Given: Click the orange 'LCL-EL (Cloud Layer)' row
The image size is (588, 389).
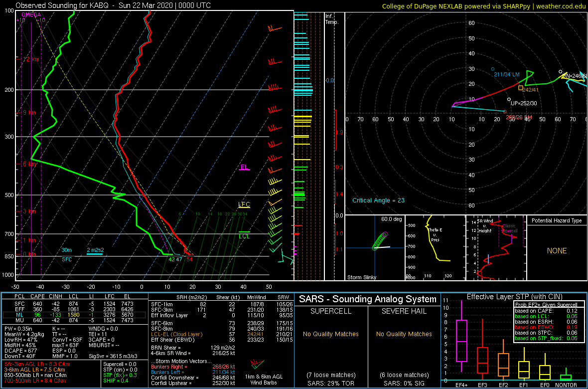Looking at the screenshot, I should click(x=223, y=334).
